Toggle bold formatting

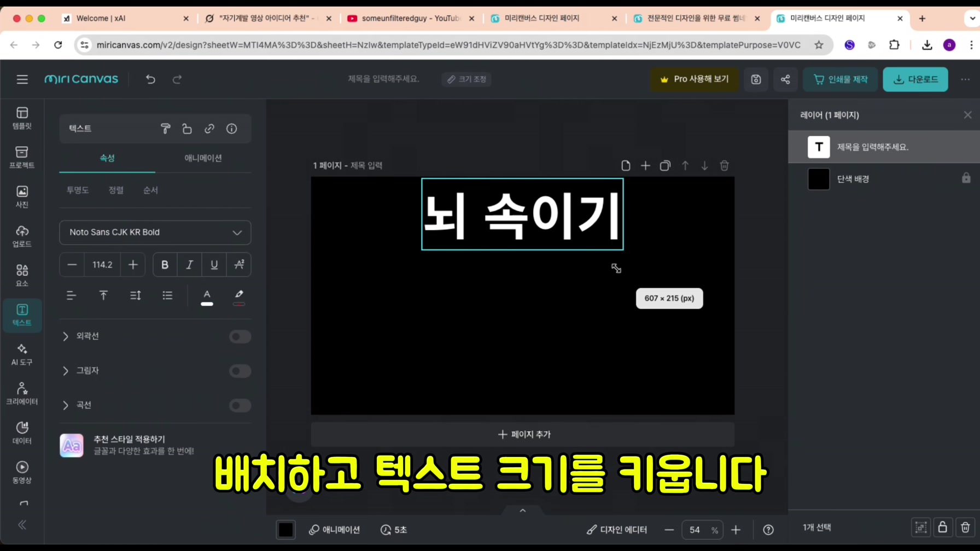pos(165,265)
